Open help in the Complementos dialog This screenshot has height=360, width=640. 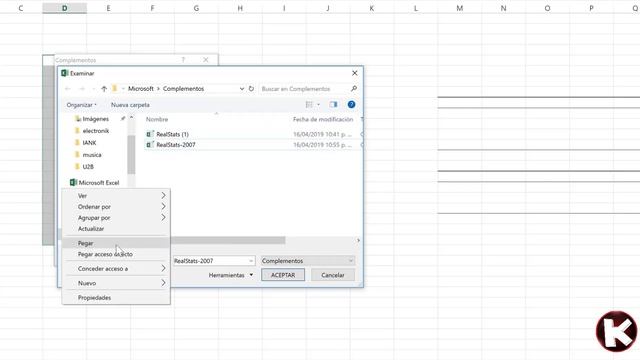(183, 60)
